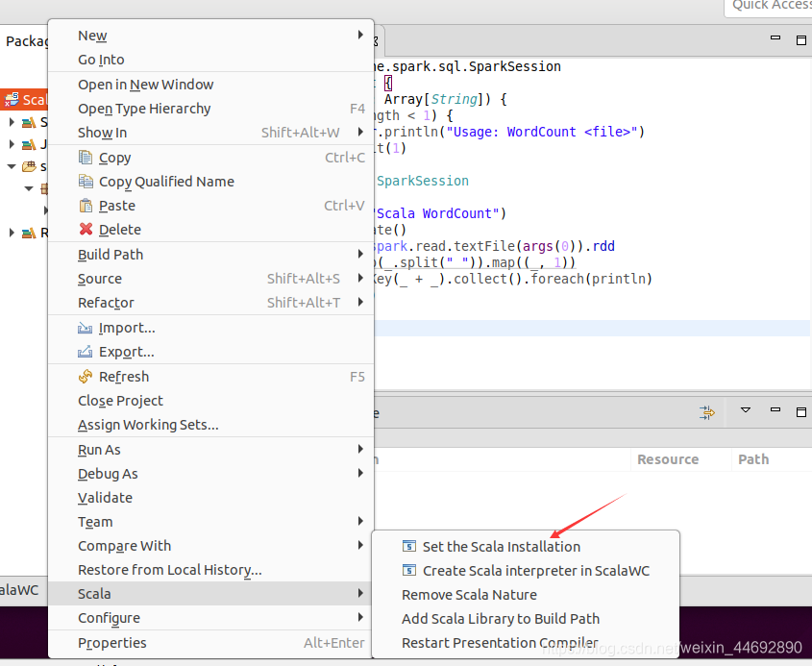This screenshot has width=812, height=666.
Task: Choose Open in New Window
Action: pos(210,85)
